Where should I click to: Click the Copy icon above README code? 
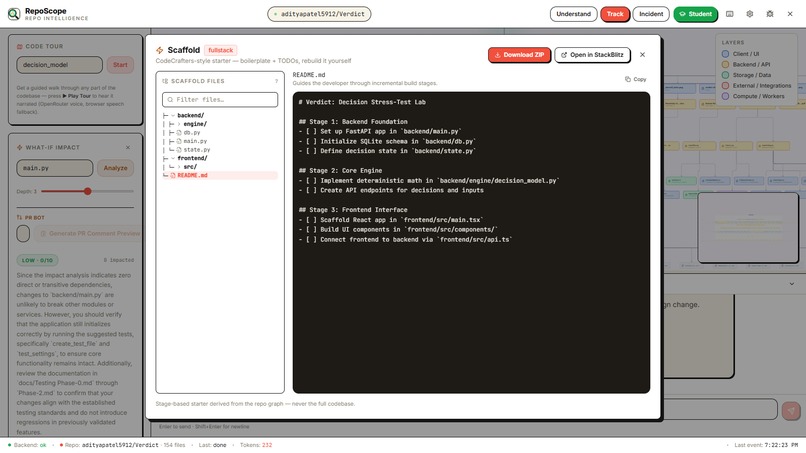628,79
